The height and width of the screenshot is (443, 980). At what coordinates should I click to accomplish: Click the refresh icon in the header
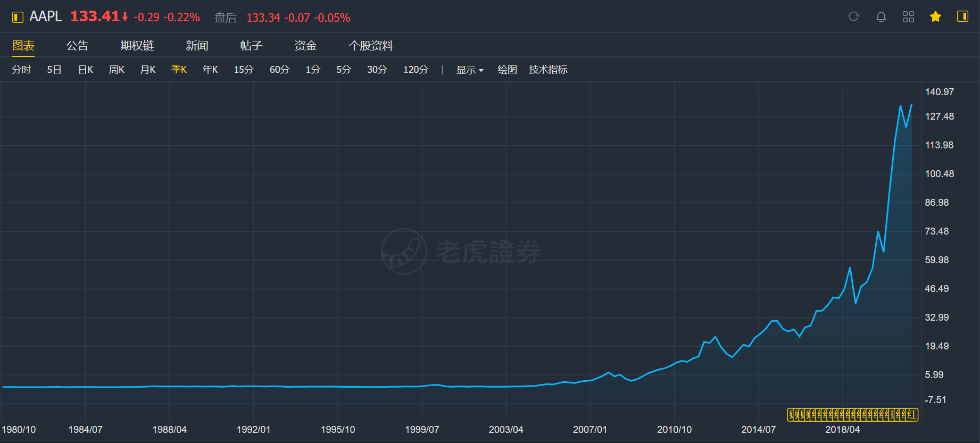tap(854, 16)
